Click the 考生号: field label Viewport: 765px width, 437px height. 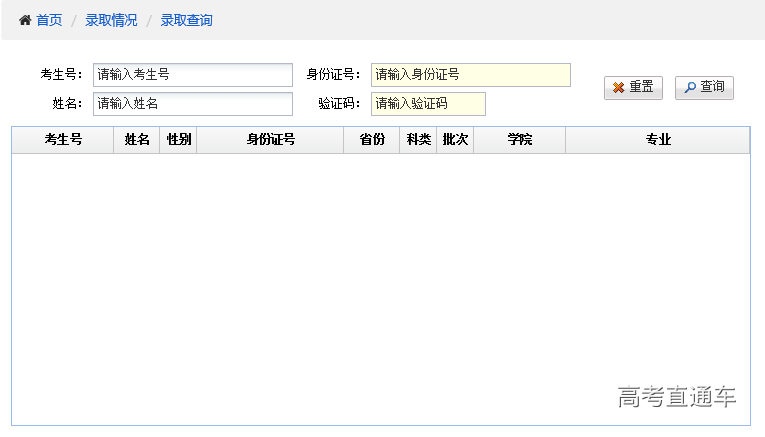(61, 75)
